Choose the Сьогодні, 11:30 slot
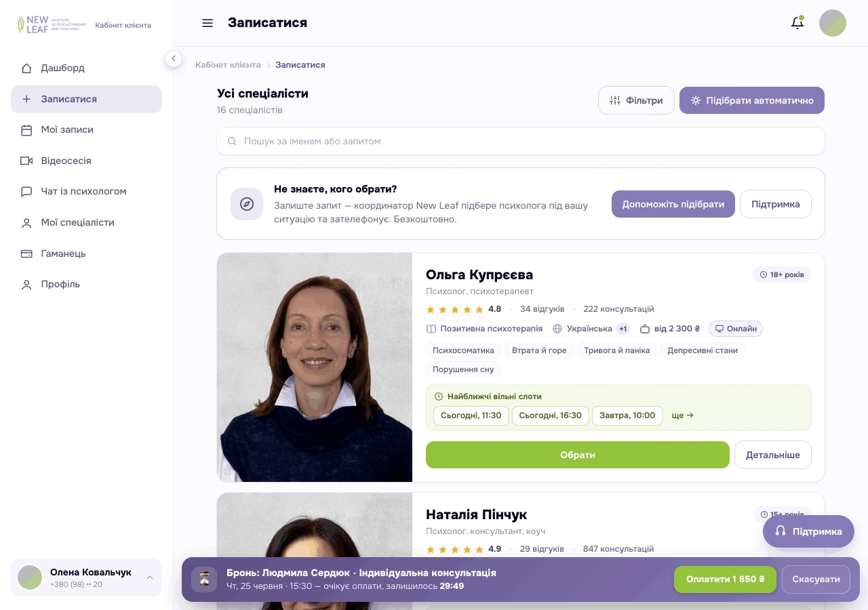Screen dimensions: 868x610 point(471,415)
